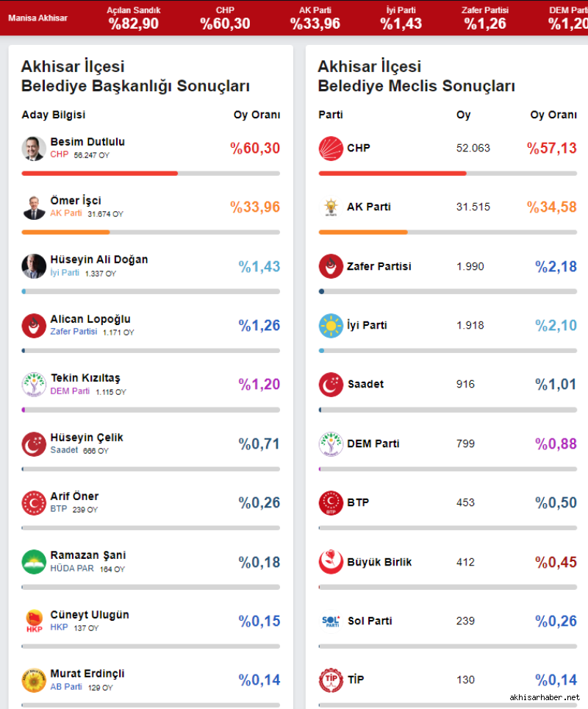This screenshot has height=709, width=588.
Task: Click Hüseyin Ali Doğan's name
Action: point(99,260)
